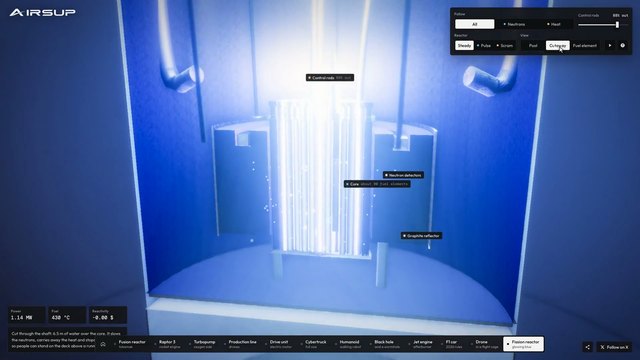Image resolution: width=640 pixels, height=360 pixels.
Task: Click the Neutron detectors label
Action: point(403,175)
